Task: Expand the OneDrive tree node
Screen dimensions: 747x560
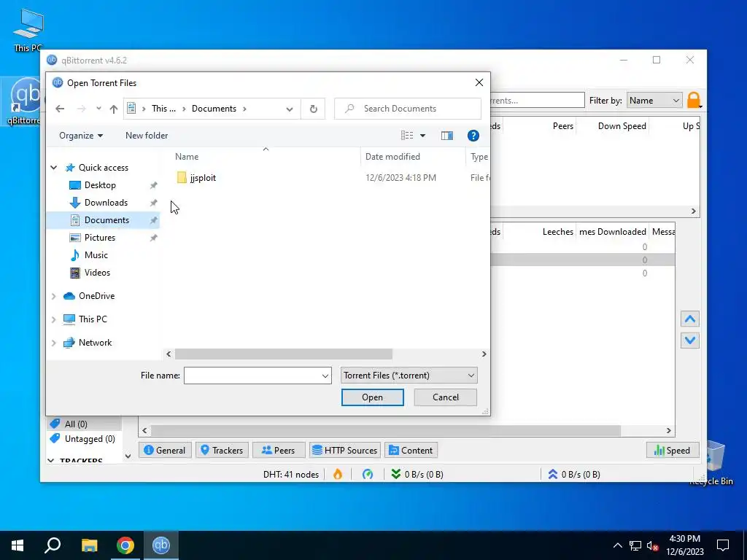Action: [x=54, y=296]
